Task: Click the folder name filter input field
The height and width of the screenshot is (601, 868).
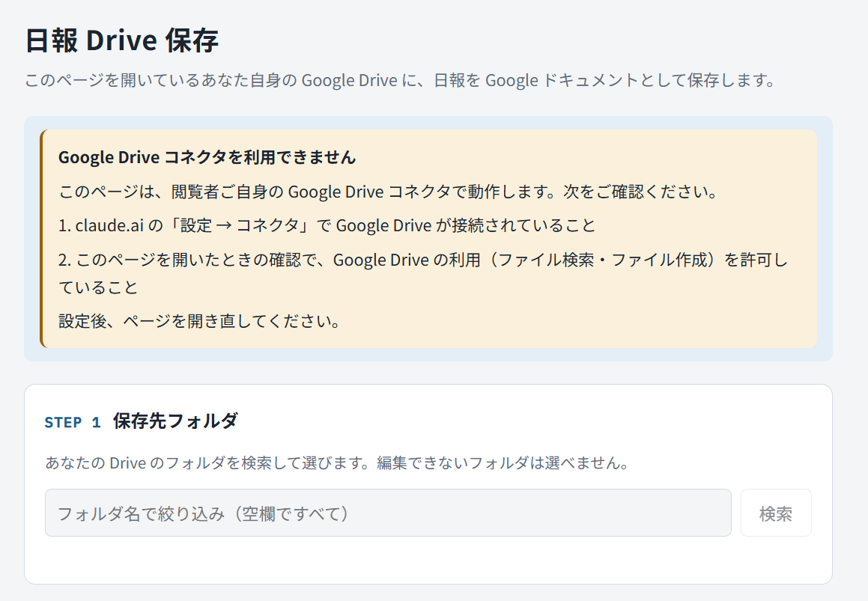Action: click(388, 513)
